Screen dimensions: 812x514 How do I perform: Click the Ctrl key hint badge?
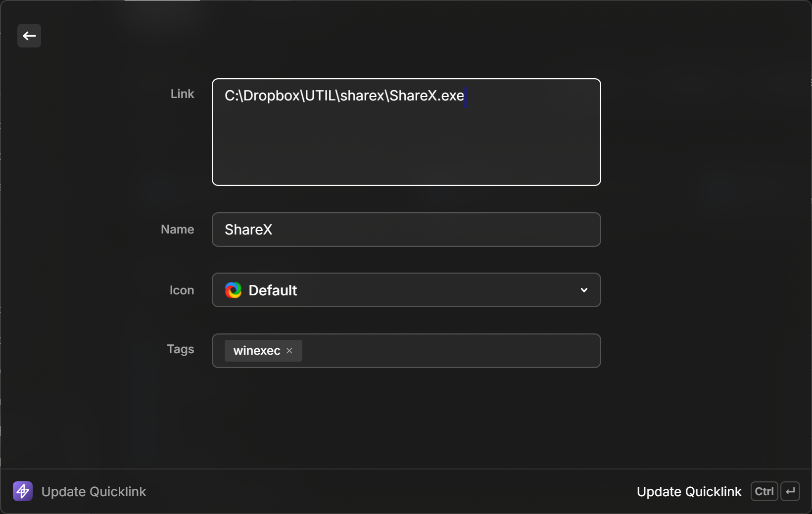[764, 491]
